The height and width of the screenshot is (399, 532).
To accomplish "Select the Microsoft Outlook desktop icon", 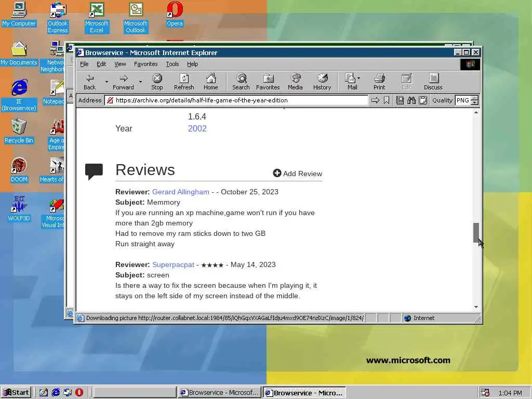I will (x=136, y=18).
